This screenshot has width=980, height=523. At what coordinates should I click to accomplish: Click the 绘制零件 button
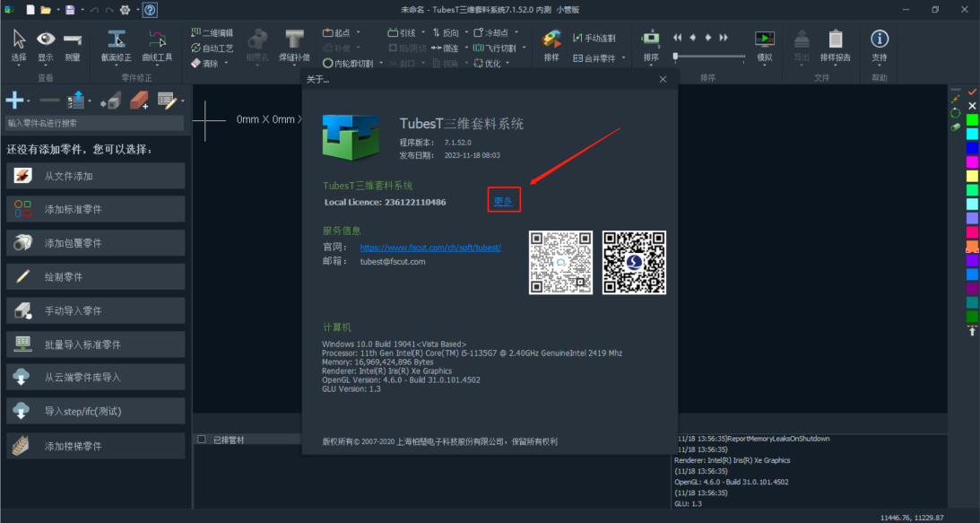point(96,276)
